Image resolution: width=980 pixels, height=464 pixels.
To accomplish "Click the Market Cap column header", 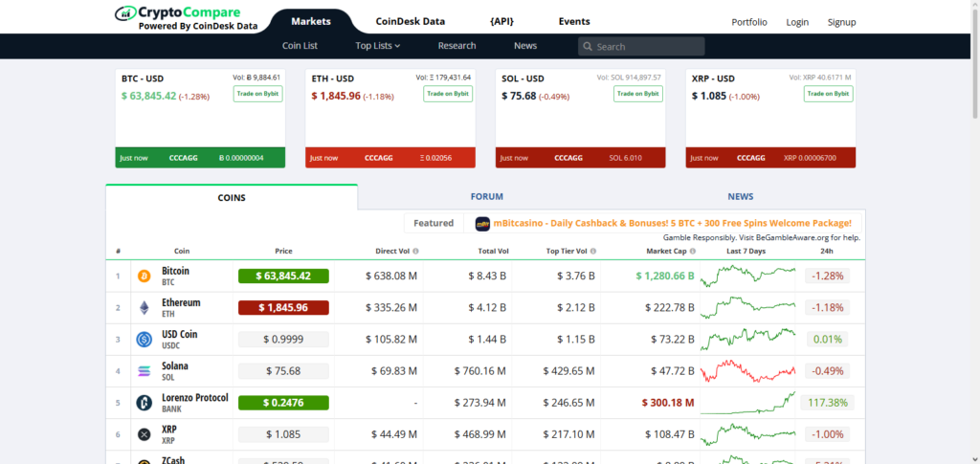I will click(x=666, y=252).
